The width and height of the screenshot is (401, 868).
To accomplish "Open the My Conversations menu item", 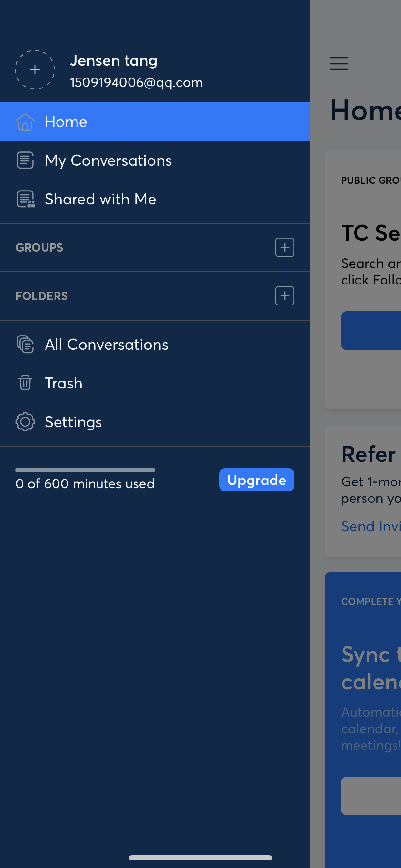I will (108, 160).
